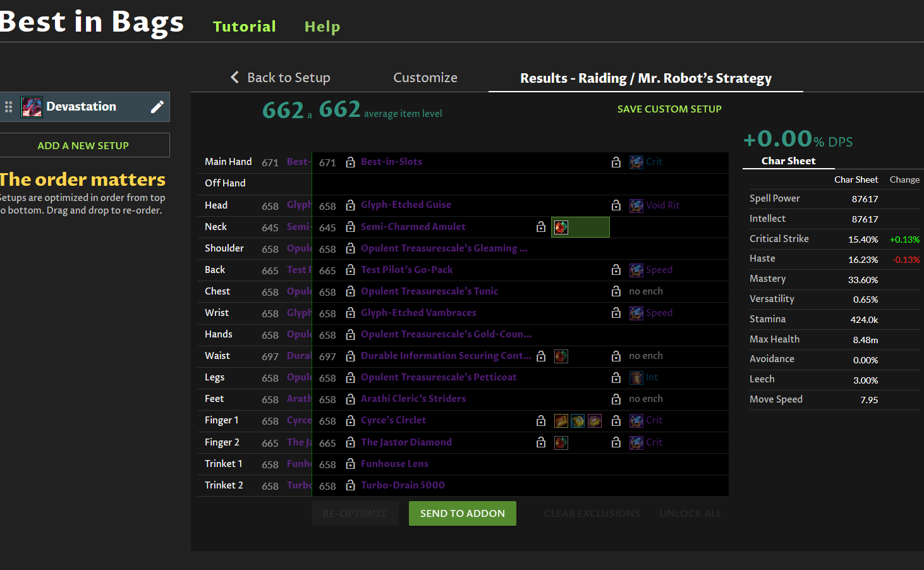Click the Void Rit enchant icon on Head
The image size is (924, 570).
[636, 205]
